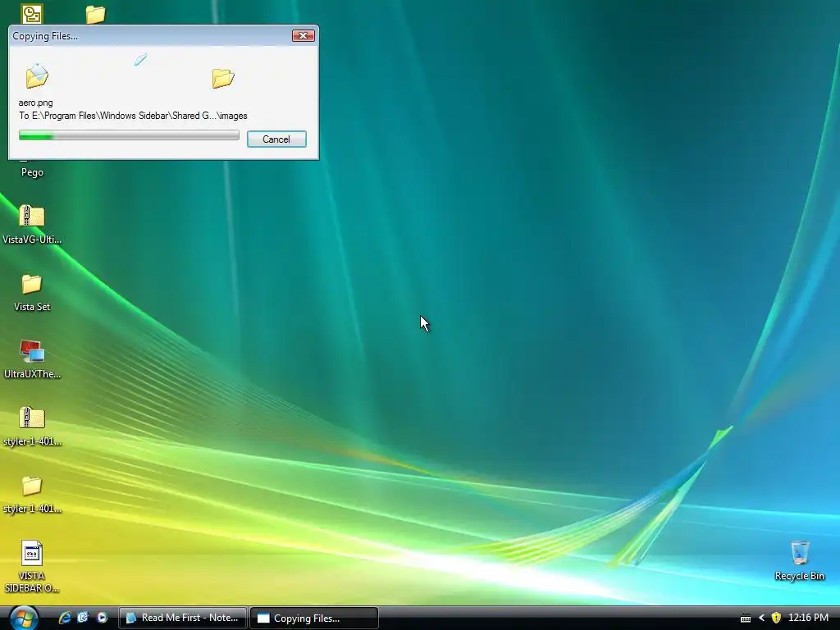The height and width of the screenshot is (630, 840).
Task: Click the destination folder icon in dialog
Action: 223,78
